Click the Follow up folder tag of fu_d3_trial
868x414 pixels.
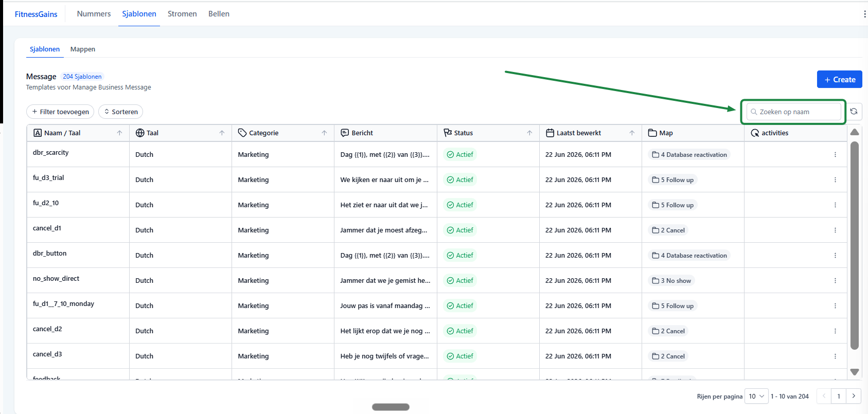pyautogui.click(x=672, y=179)
